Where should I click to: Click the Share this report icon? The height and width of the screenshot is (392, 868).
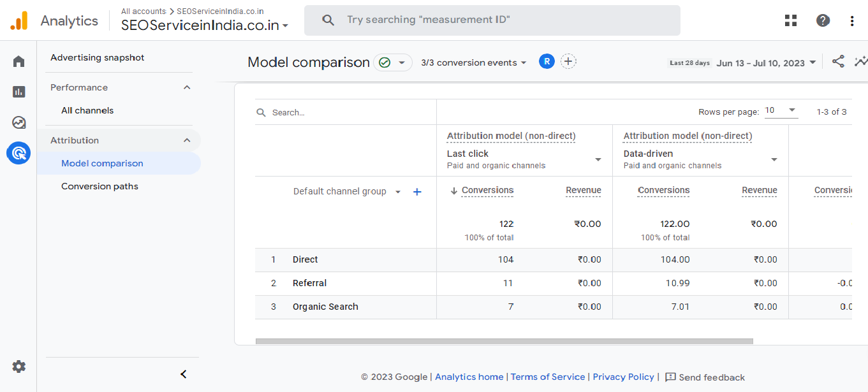tap(838, 62)
